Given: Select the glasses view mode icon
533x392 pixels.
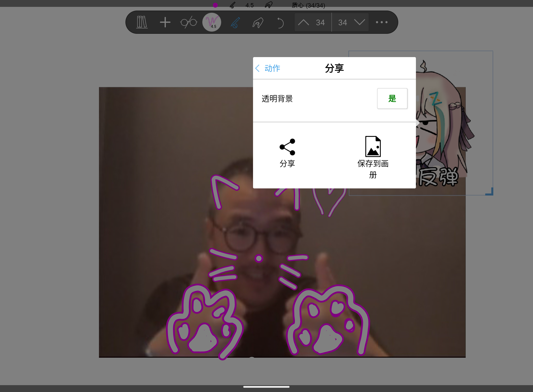Looking at the screenshot, I should 189,22.
